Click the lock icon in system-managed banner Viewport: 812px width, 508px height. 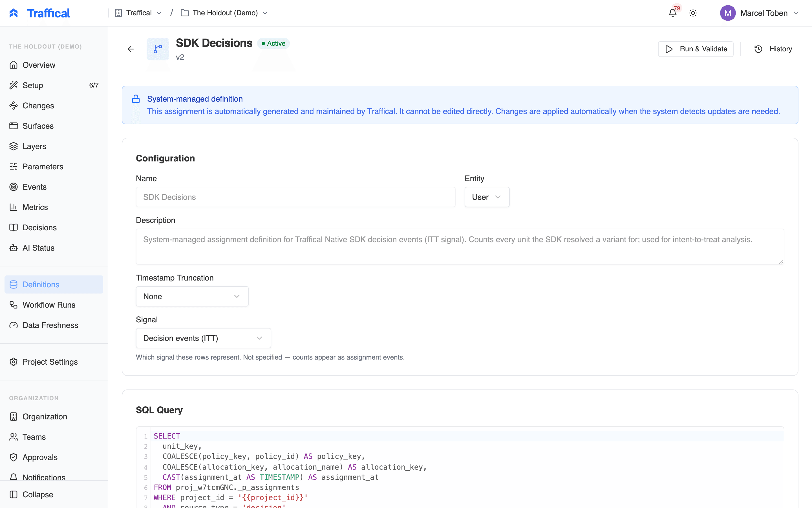(136, 99)
